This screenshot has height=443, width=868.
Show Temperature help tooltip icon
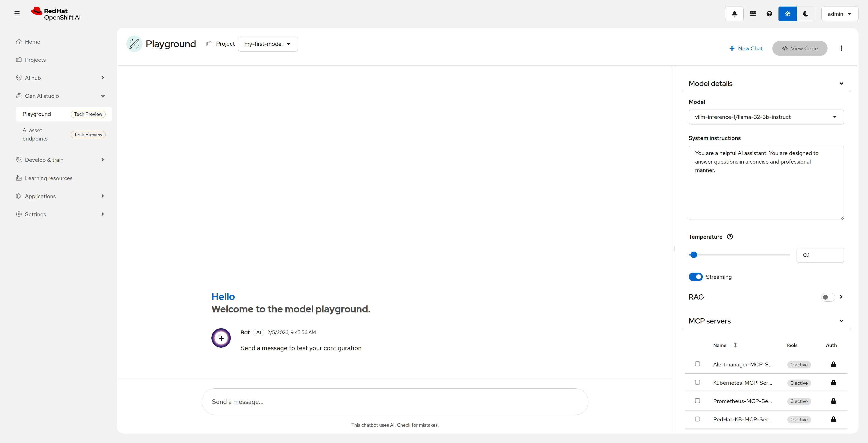[x=730, y=237]
